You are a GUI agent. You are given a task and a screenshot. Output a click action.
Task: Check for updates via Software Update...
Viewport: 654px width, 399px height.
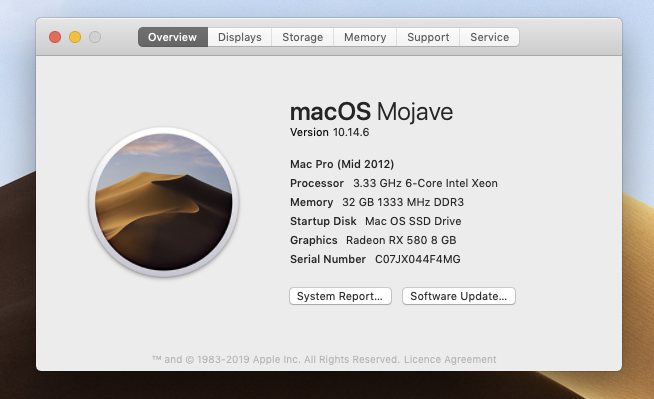click(459, 296)
